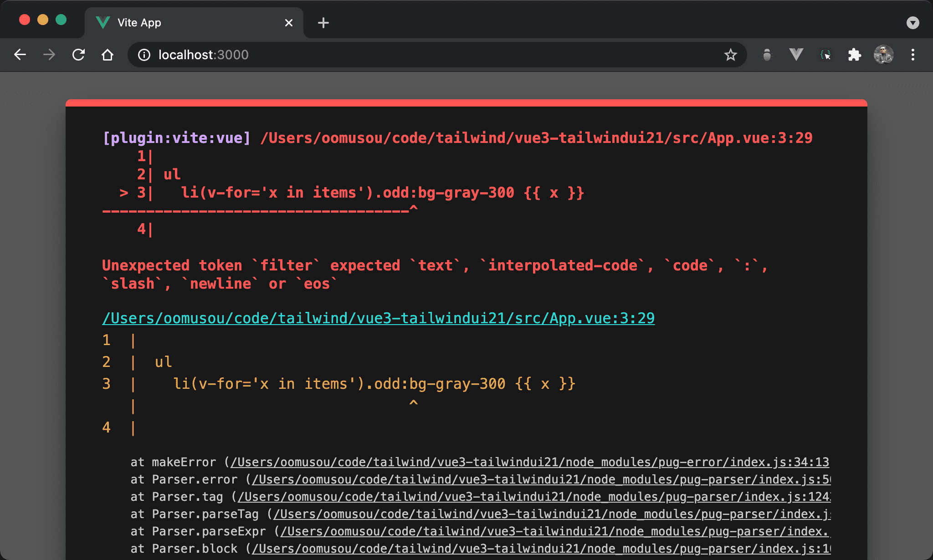Open the Parser.block stack trace link
The image size is (933, 560).
click(541, 549)
